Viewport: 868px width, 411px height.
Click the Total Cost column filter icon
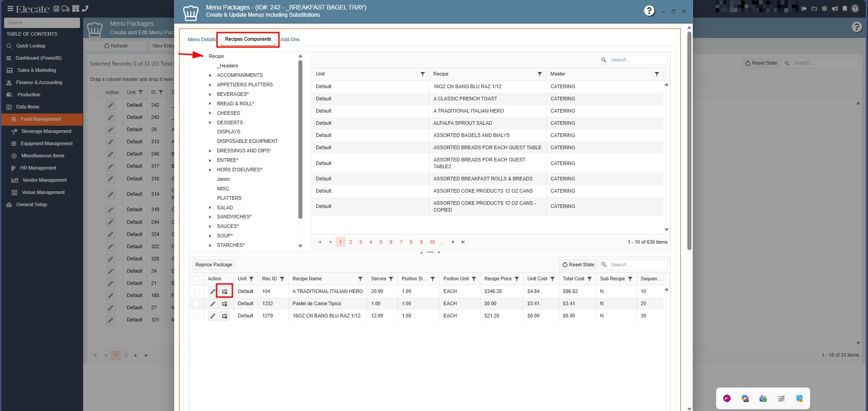pyautogui.click(x=590, y=279)
